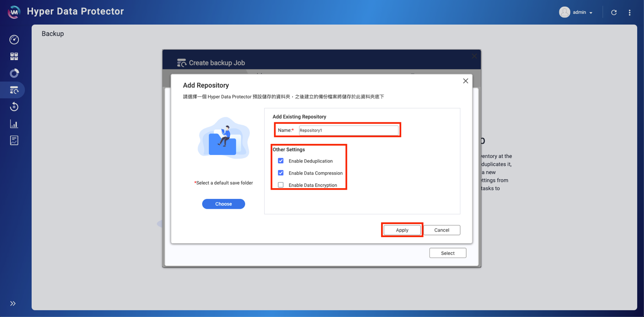This screenshot has width=644, height=317.
Task: Click the Backup page heading
Action: tap(53, 34)
